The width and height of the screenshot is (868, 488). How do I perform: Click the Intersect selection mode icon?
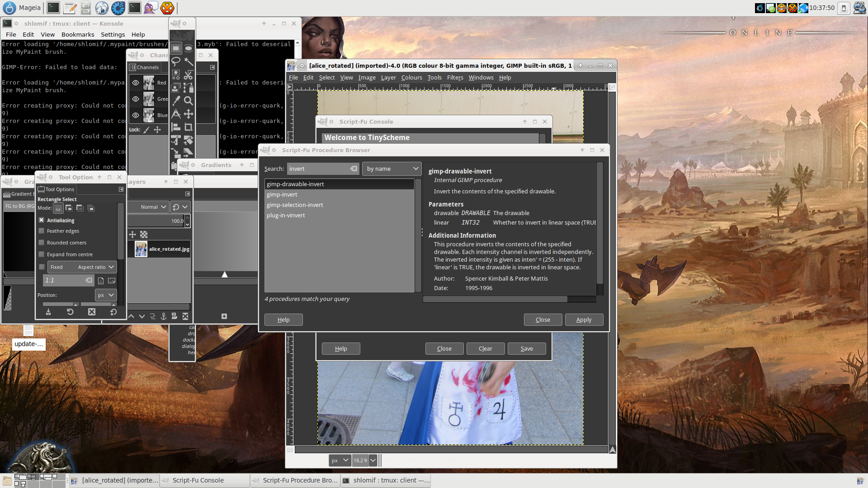[x=91, y=208]
